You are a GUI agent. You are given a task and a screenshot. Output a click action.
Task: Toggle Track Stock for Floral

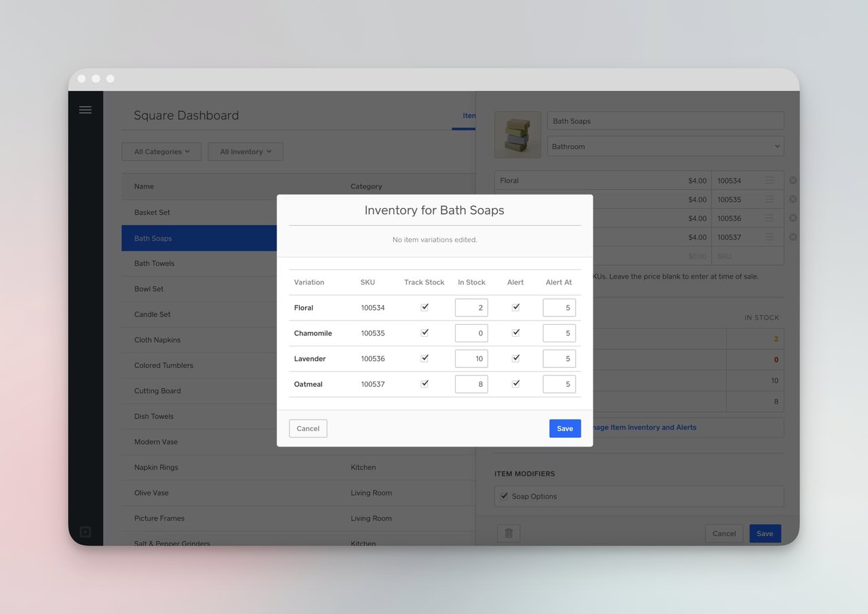[x=425, y=307]
